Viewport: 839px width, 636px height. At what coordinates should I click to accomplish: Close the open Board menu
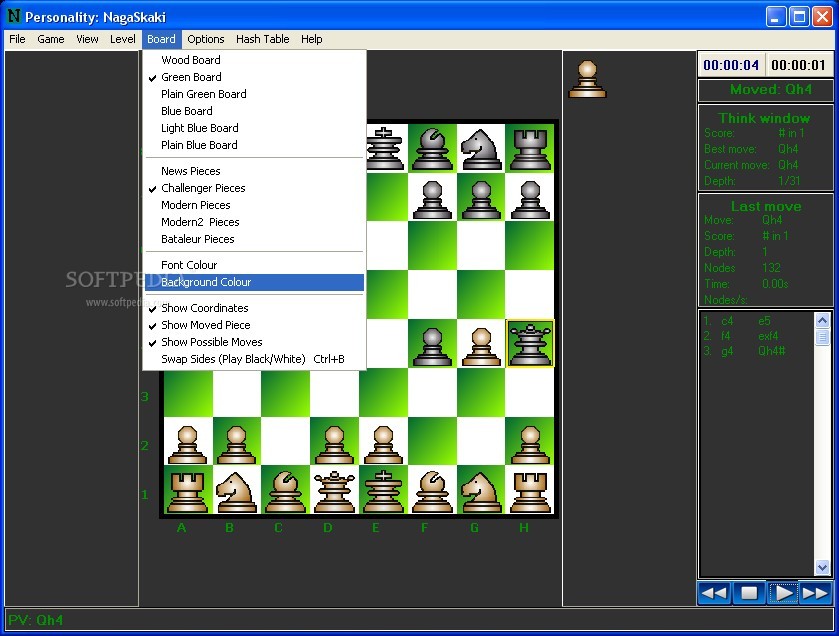tap(161, 39)
